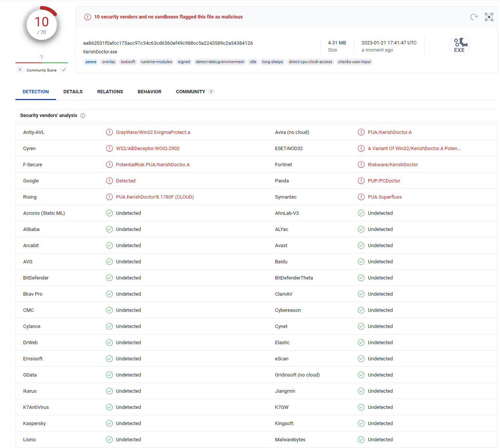Click the Kaspersky undetected check icon
The height and width of the screenshot is (448, 500).
coord(109,424)
